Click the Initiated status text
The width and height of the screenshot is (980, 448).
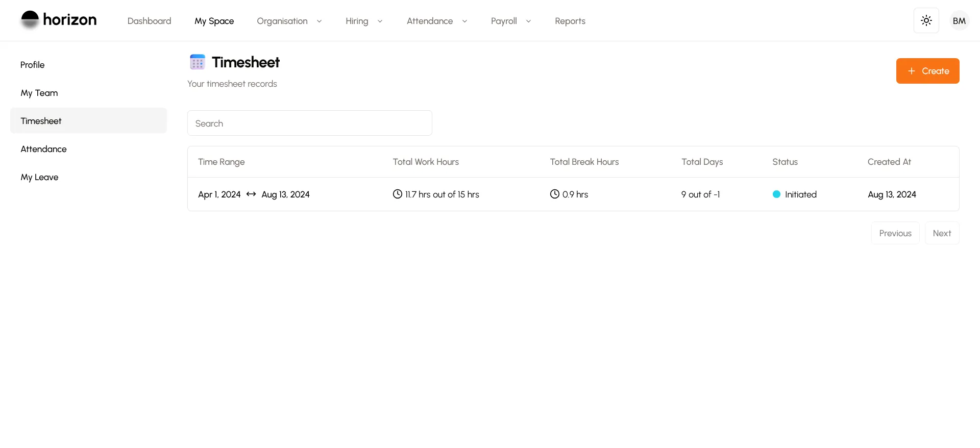[x=800, y=194]
